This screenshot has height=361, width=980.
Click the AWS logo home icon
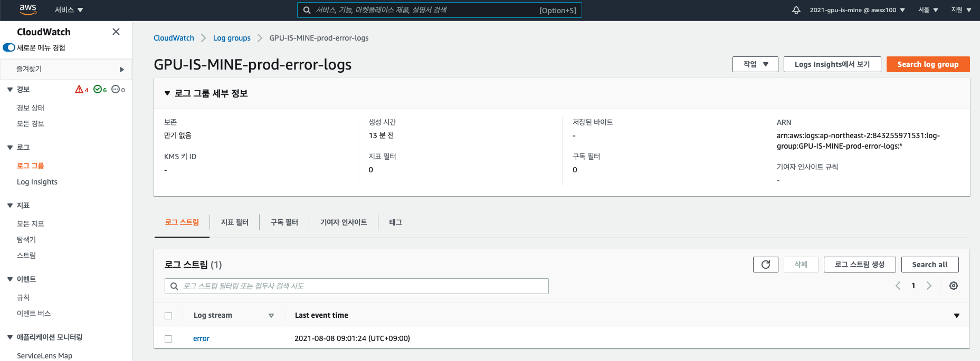coord(27,9)
